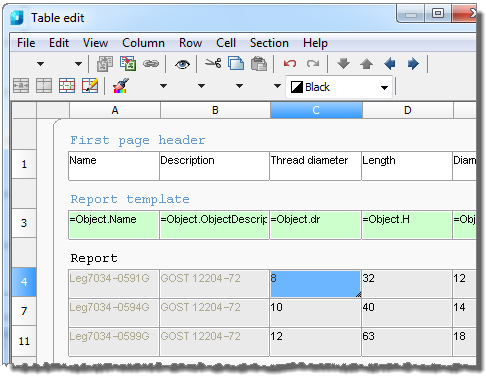The height and width of the screenshot is (377, 486).
Task: Select the highlighted column C header
Action: [316, 110]
